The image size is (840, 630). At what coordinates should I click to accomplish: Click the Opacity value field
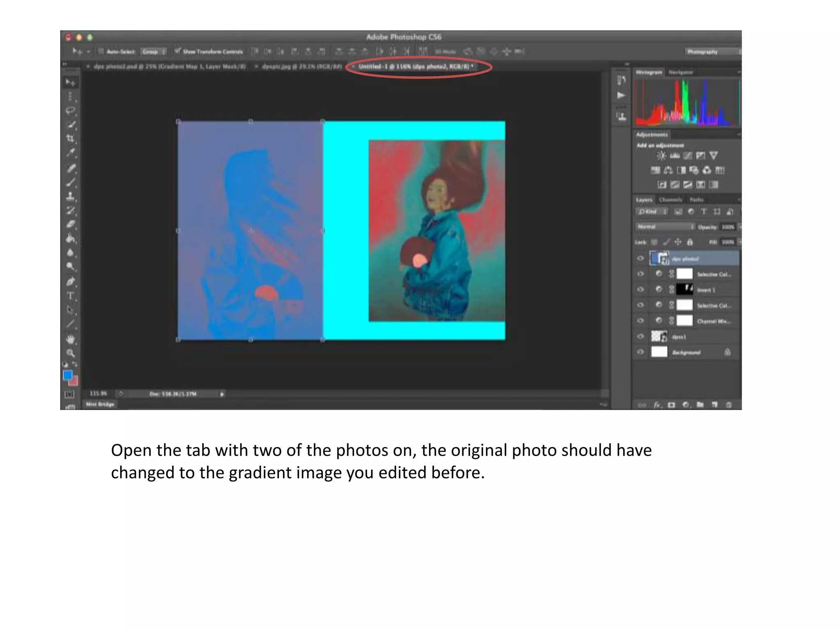[x=728, y=227]
